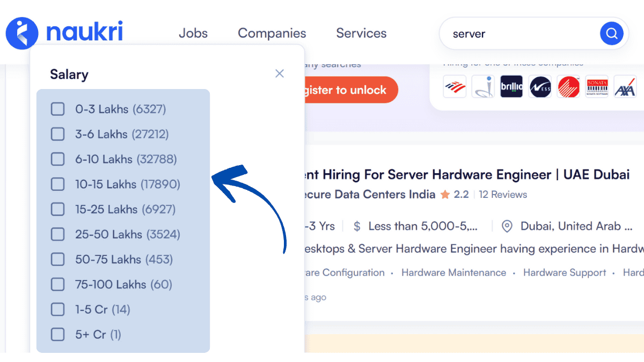Select the 5+ Cr salary checkbox

(x=57, y=335)
